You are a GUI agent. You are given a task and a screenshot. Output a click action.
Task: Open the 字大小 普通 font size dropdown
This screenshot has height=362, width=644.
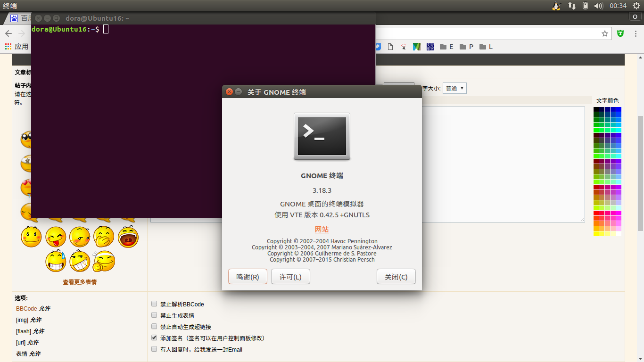[454, 88]
